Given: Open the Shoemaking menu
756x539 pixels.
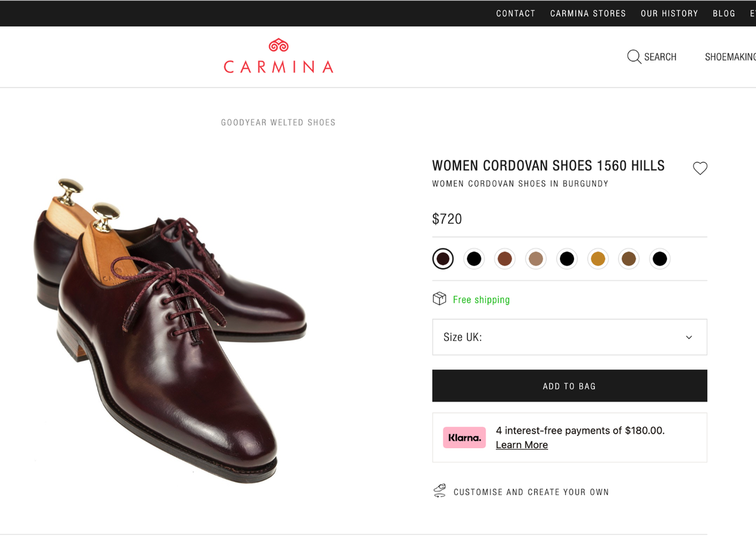Looking at the screenshot, I should tap(730, 57).
